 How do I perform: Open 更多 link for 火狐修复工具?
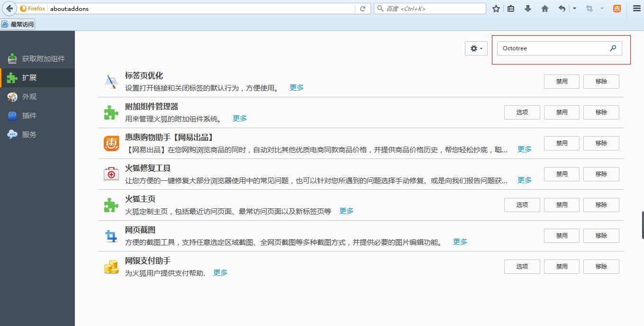click(525, 180)
